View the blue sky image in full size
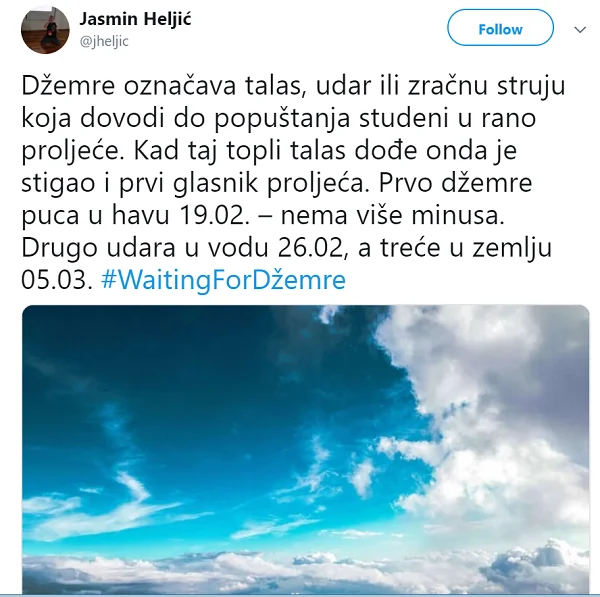 [x=305, y=449]
